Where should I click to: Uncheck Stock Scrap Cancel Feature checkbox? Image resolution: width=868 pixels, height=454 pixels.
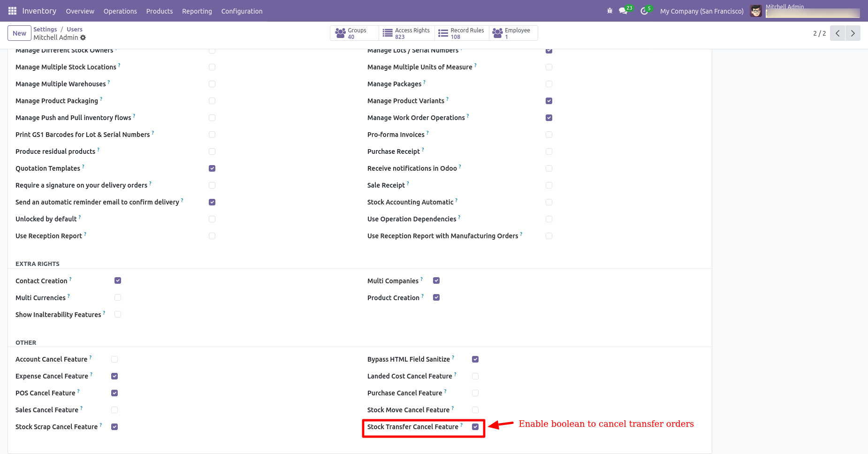(114, 427)
